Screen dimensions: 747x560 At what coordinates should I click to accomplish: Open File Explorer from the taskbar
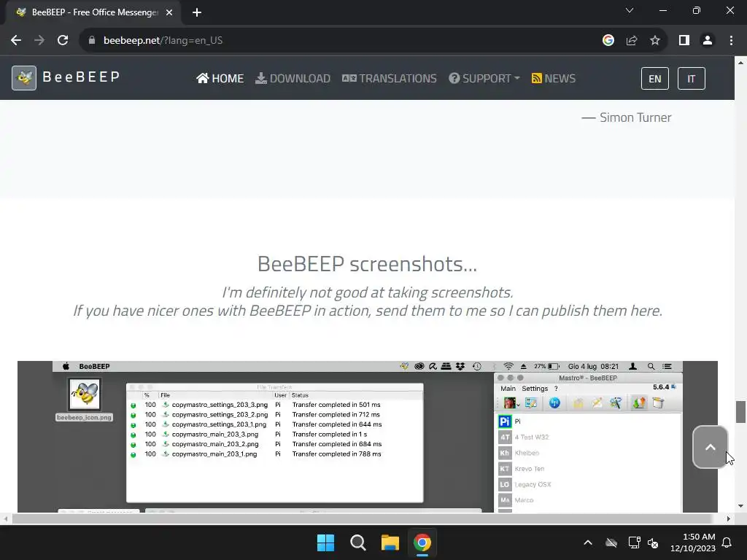[x=390, y=542]
